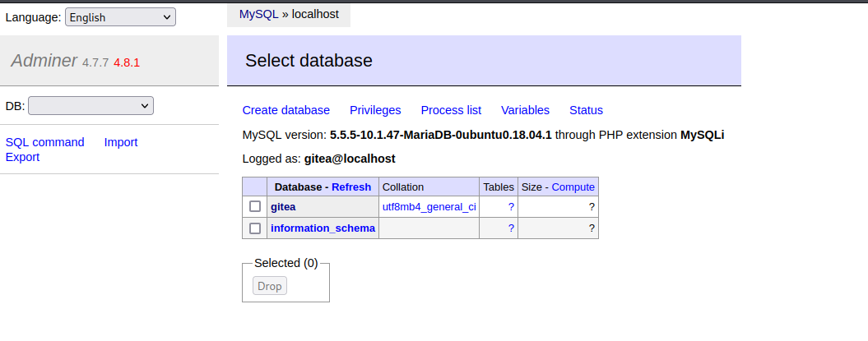This screenshot has height=341, width=868.
Task: Tick the information_schema checkbox
Action: pyautogui.click(x=255, y=228)
